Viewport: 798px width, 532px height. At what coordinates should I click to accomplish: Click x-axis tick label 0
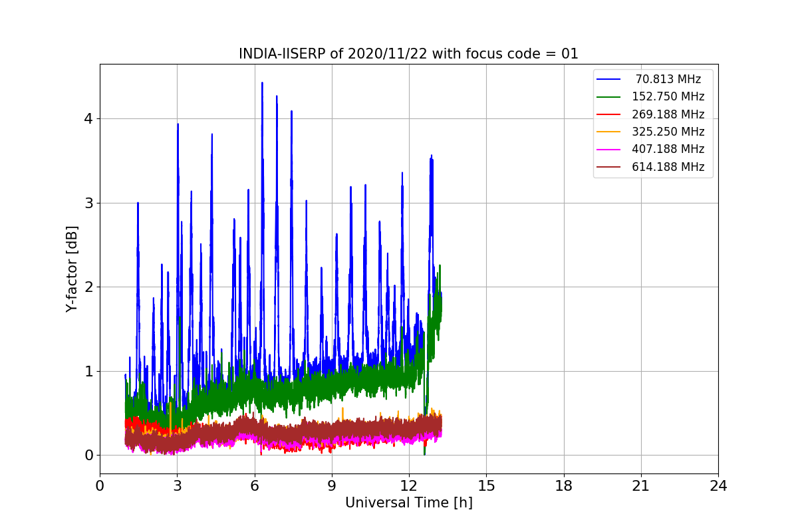(100, 486)
